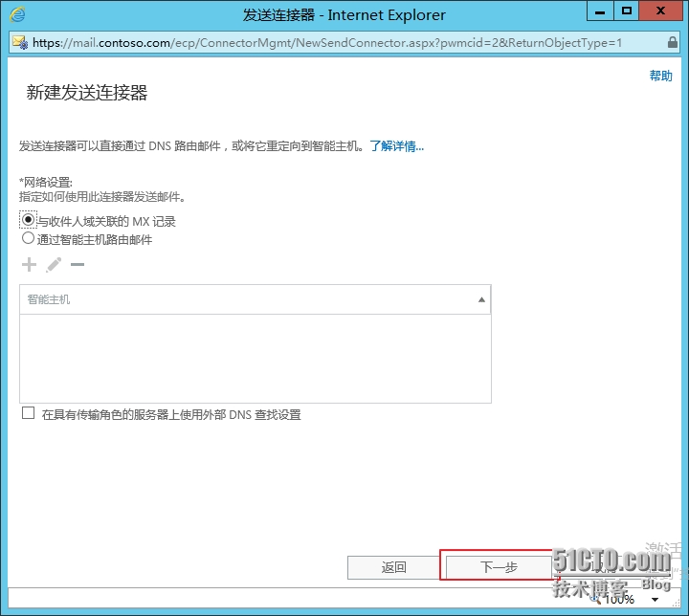Click the plus icon to add smart host

tap(29, 264)
